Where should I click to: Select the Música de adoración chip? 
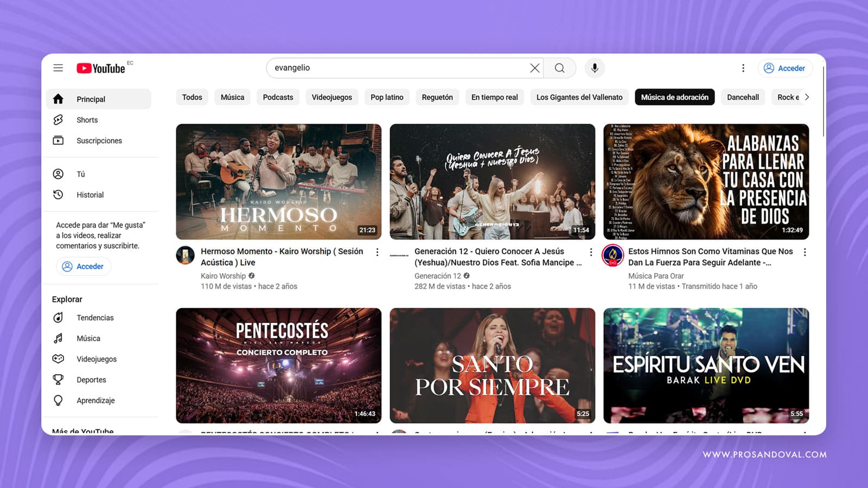click(x=675, y=97)
